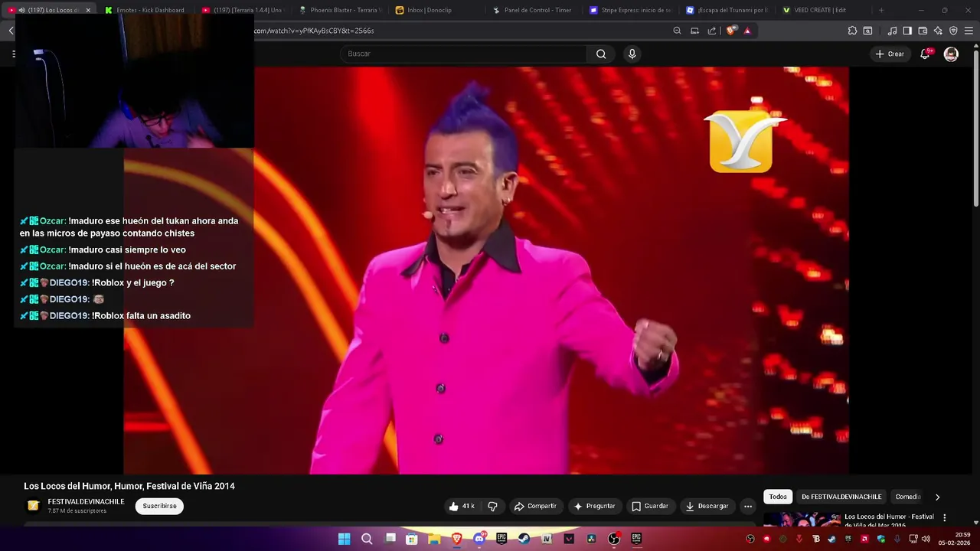Go back with the browser back arrow
The width and height of the screenshot is (980, 551).
11,31
